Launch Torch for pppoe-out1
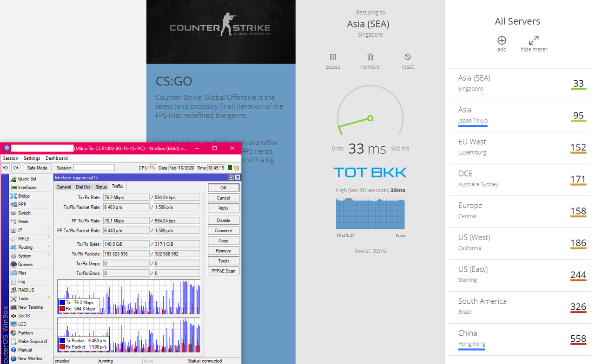The image size is (595, 364). tap(224, 261)
